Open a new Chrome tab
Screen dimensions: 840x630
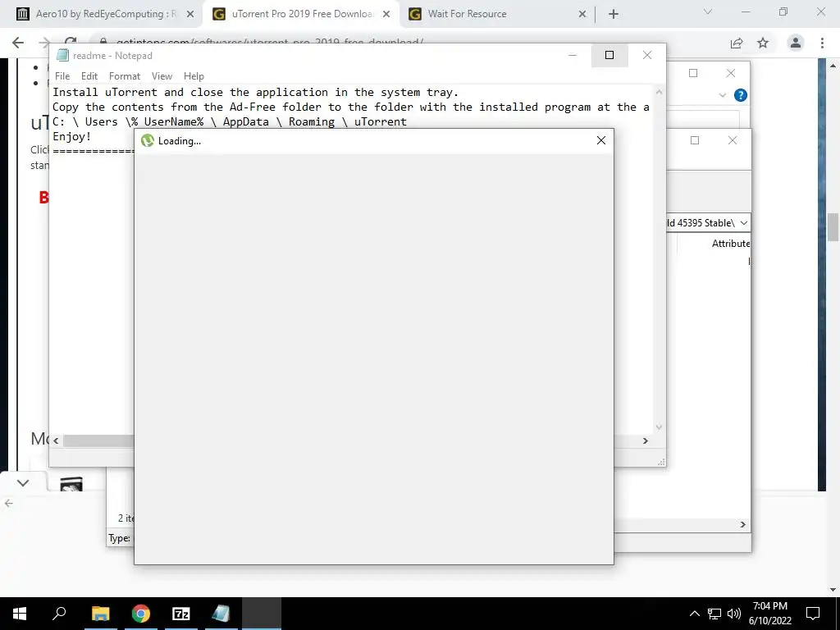click(614, 15)
